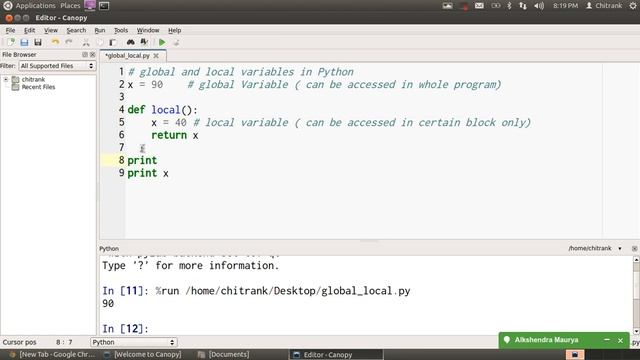The height and width of the screenshot is (360, 640).
Task: Open system settings gear menu
Action: (x=633, y=6)
